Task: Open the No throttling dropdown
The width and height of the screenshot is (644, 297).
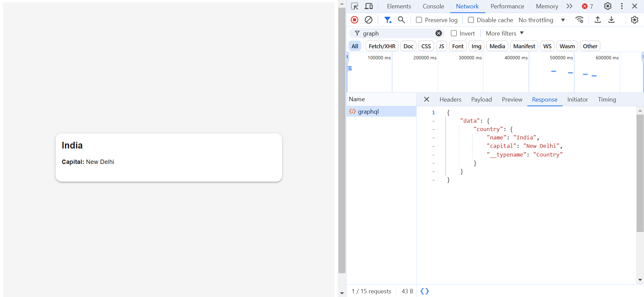Action: pyautogui.click(x=542, y=20)
